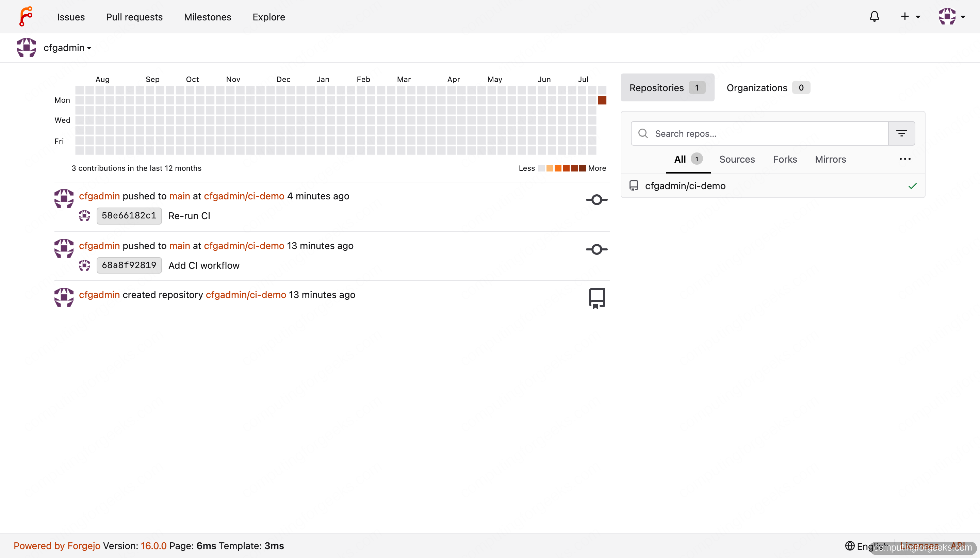Click 'Add CI workflow' commit message

tap(204, 265)
